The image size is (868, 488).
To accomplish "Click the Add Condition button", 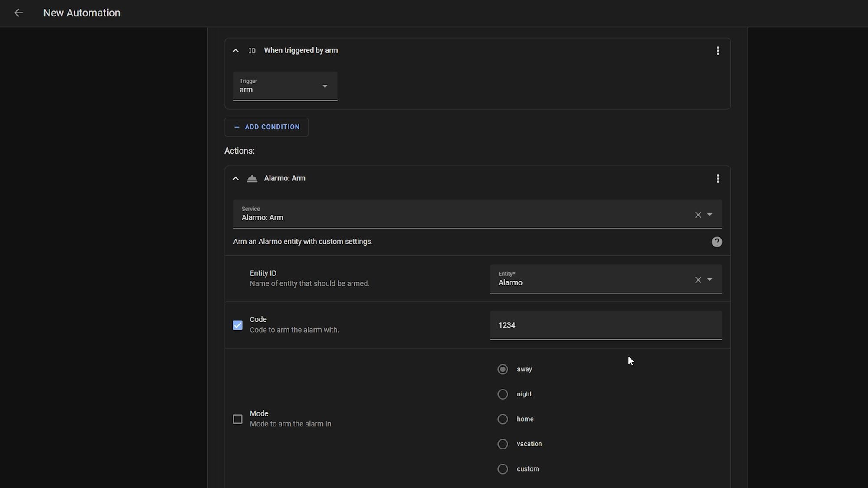I will coord(266,127).
